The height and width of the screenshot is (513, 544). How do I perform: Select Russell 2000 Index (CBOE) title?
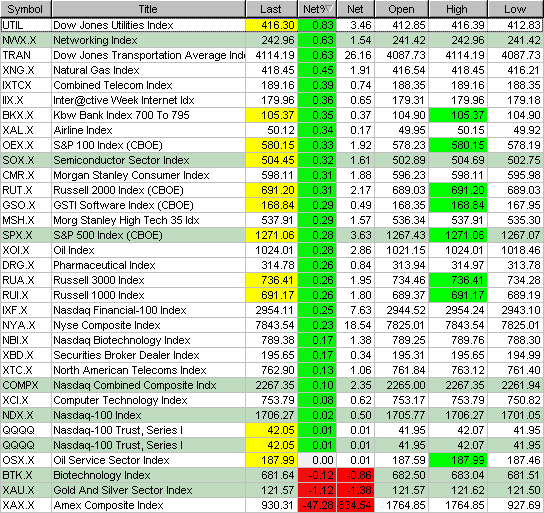(118, 190)
